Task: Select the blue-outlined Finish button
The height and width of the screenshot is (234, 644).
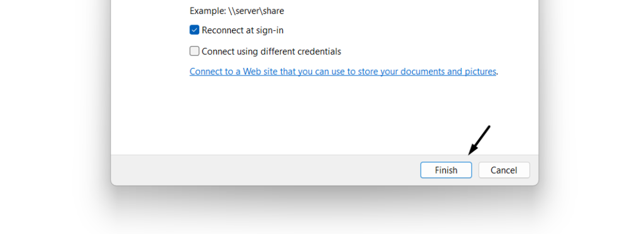Action: coord(446,170)
